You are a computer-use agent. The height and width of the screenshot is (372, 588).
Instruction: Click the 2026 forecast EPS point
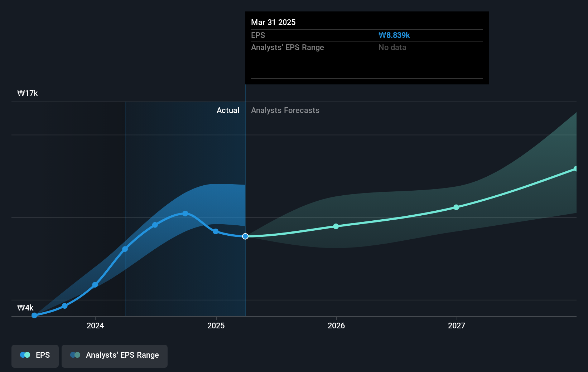[336, 226]
